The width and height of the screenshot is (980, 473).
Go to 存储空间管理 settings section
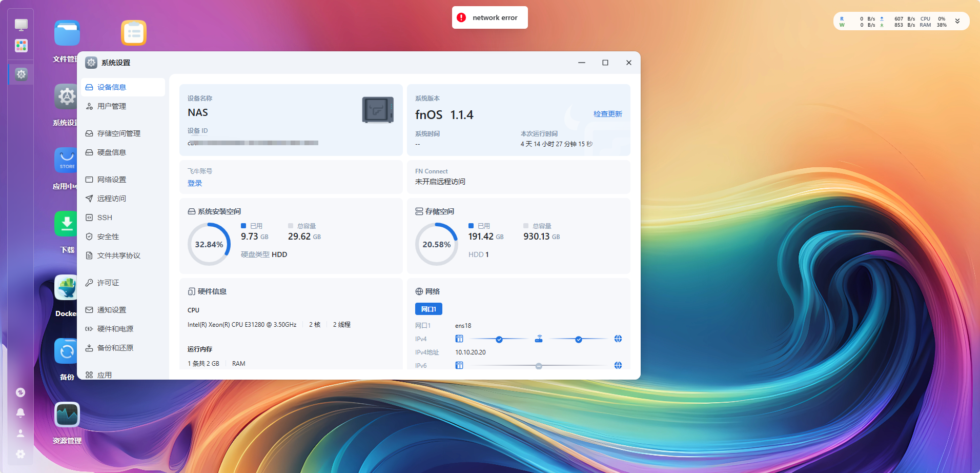tap(123, 133)
